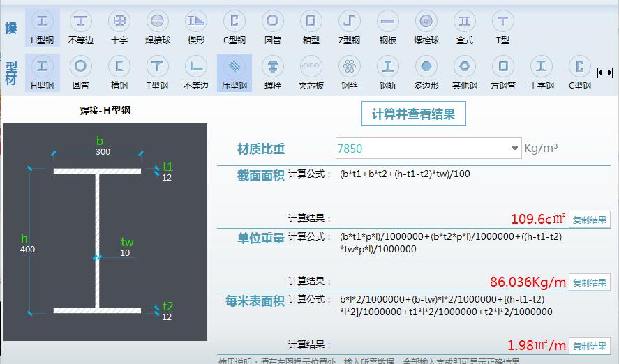Click the 每米表面积 section label
Viewport: 619px width, 364px height.
pyautogui.click(x=255, y=301)
